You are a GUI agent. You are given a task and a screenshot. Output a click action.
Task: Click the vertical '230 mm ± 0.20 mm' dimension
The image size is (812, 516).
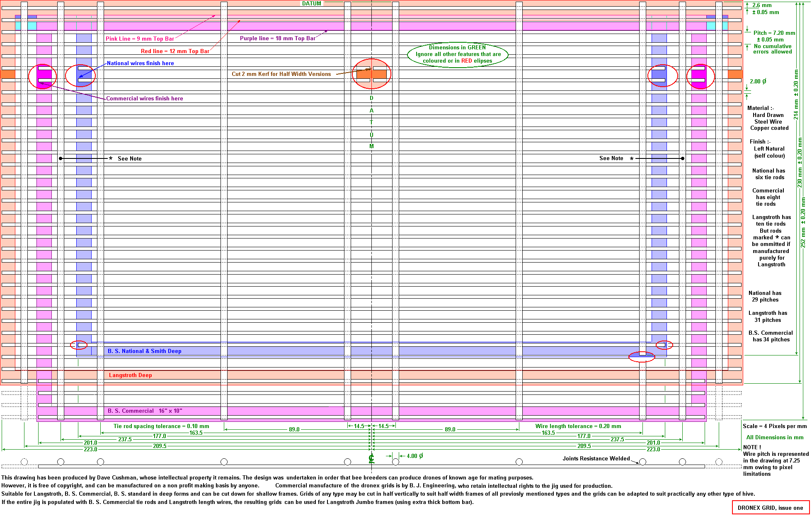[x=800, y=162]
